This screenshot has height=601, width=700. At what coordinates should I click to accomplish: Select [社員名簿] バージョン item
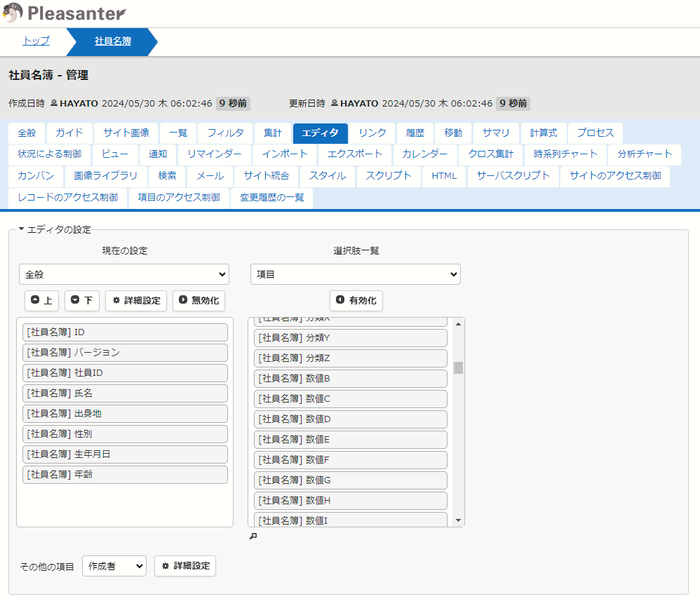point(125,353)
